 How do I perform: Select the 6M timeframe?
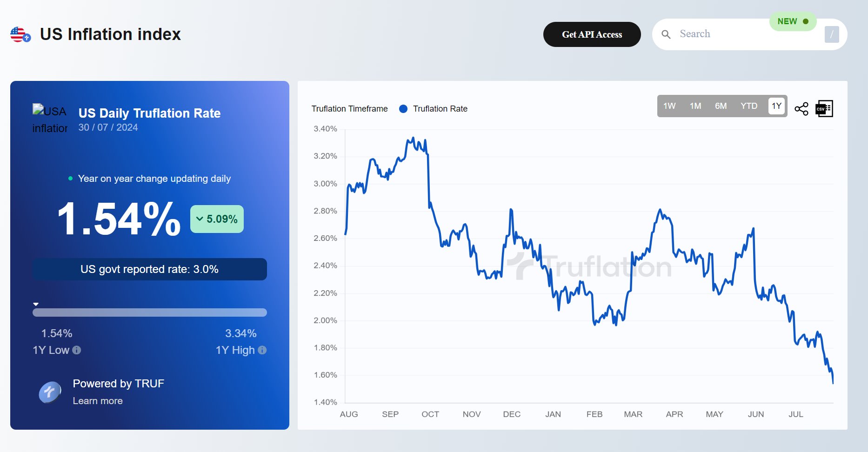721,106
